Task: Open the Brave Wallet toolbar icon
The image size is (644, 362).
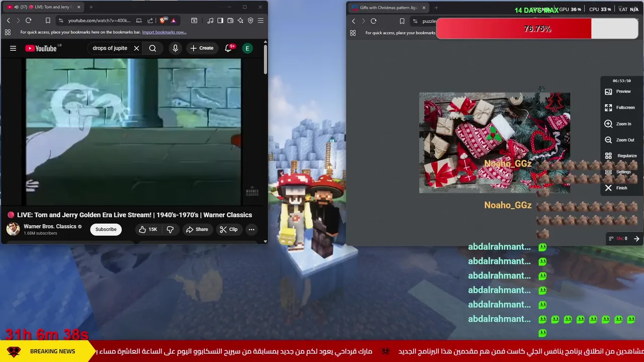Action: coord(230,21)
